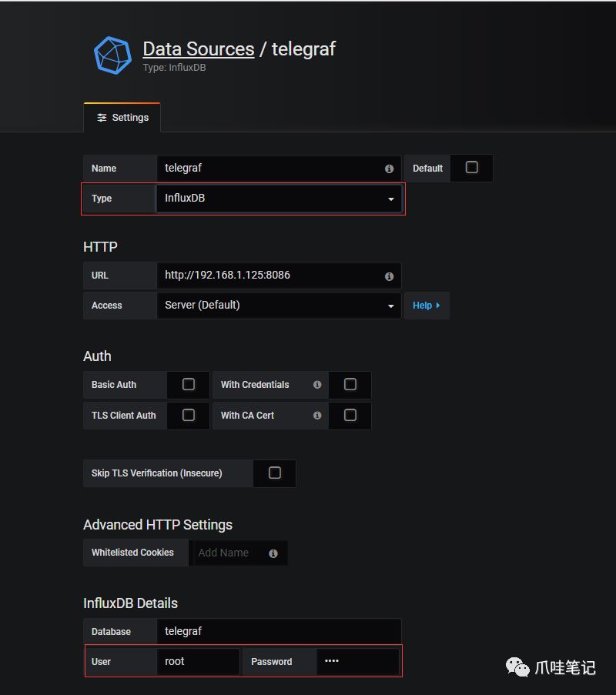Viewport: 616px width, 695px height.
Task: Toggle the Basic Auth checkbox
Action: [x=189, y=384]
